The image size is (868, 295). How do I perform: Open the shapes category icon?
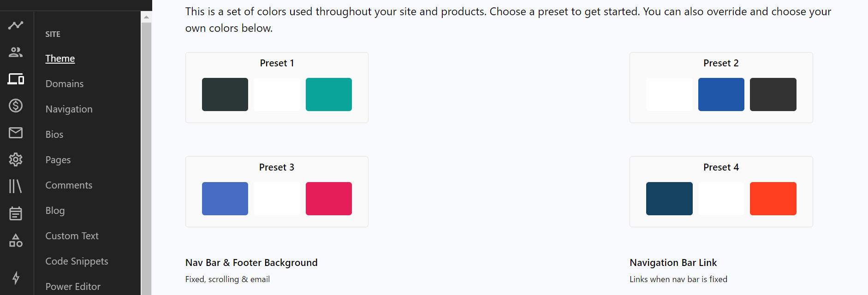tap(16, 240)
